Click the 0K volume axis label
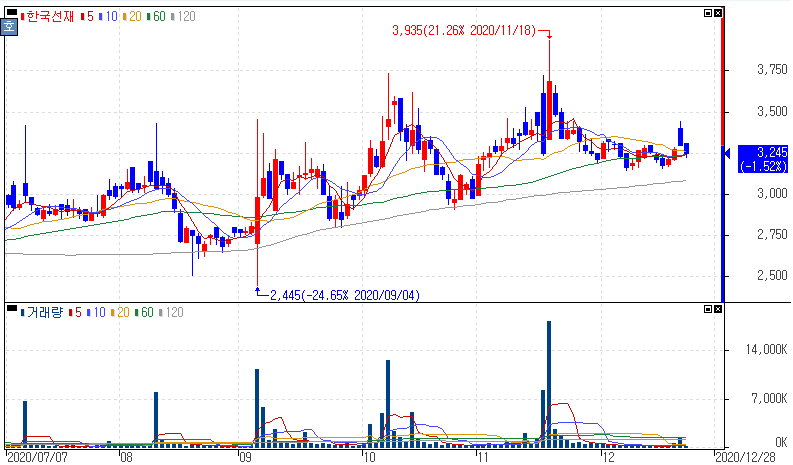Screen dimensions: 793x465 [x=781, y=443]
